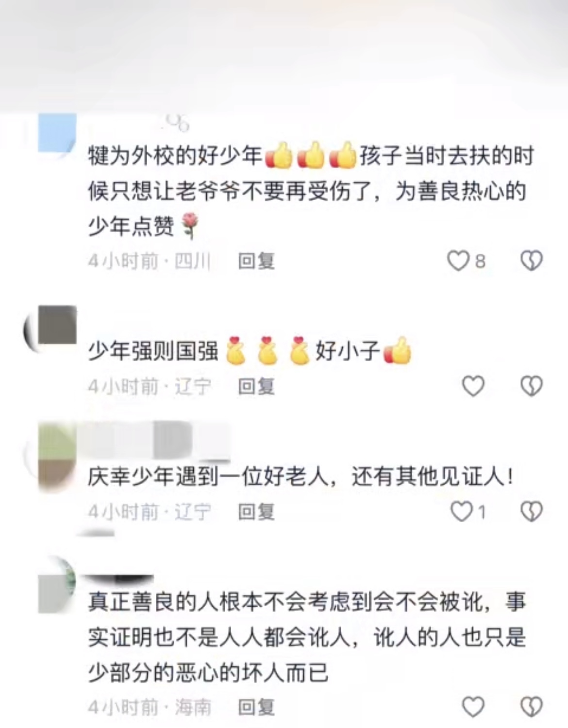Tap 回复 under the 庆幸少年 comment
The width and height of the screenshot is (568, 728).
256,512
